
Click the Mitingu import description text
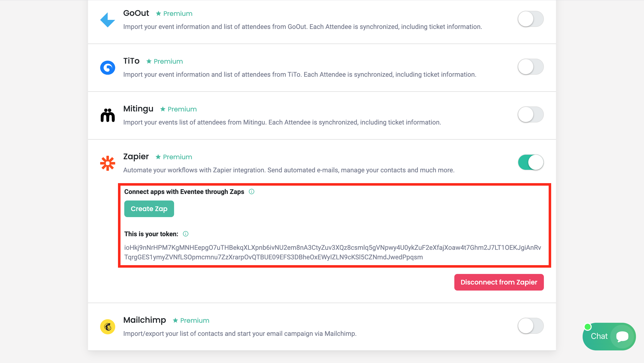coord(282,122)
